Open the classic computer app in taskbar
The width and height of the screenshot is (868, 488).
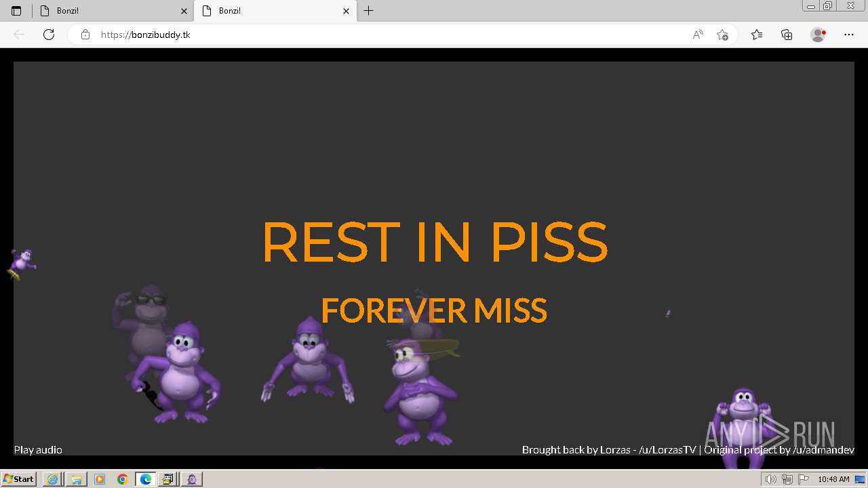click(168, 479)
